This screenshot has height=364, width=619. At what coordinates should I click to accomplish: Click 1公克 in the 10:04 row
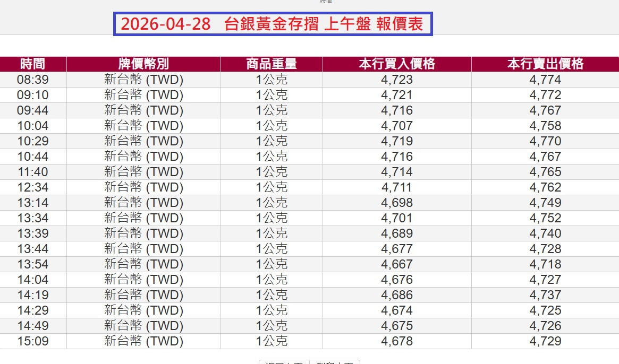[x=272, y=126]
